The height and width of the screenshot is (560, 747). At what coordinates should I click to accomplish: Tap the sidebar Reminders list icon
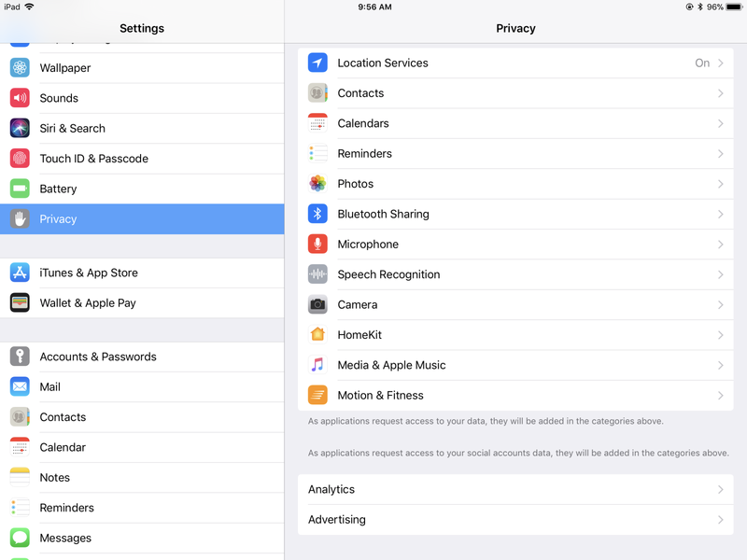click(x=20, y=508)
